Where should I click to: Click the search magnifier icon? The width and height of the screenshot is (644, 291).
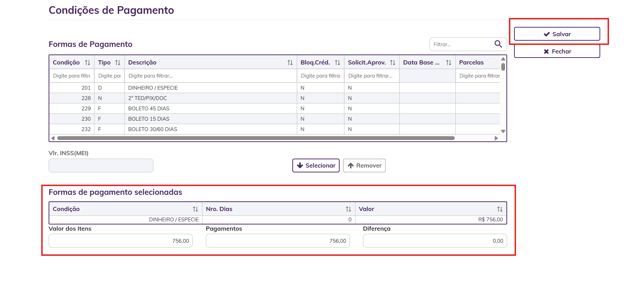498,44
